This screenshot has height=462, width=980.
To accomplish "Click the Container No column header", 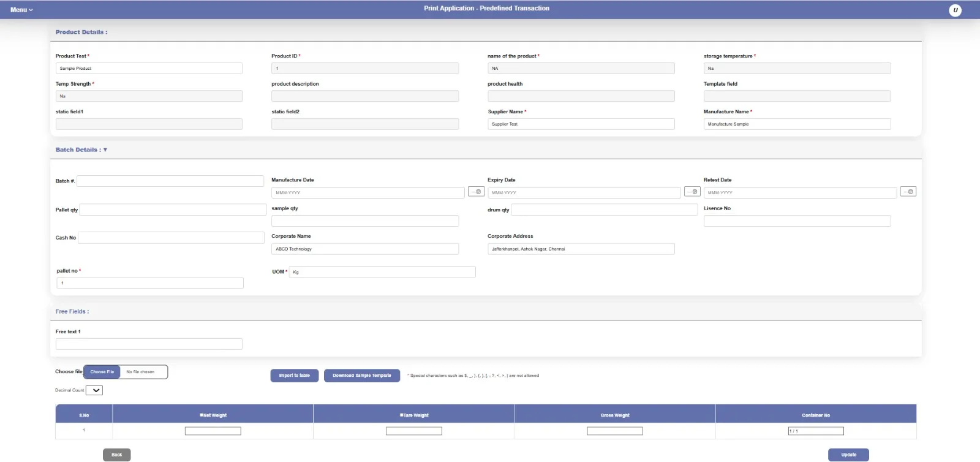I will point(816,415).
